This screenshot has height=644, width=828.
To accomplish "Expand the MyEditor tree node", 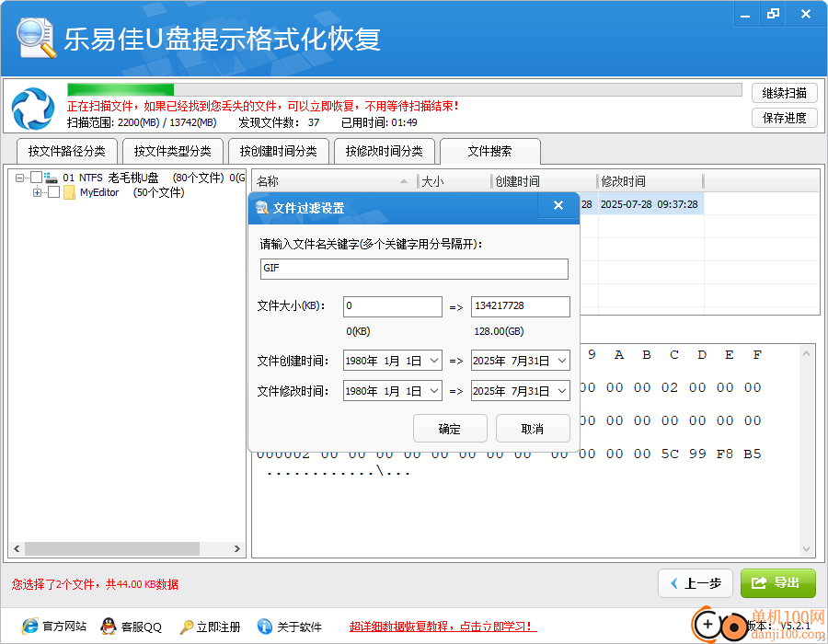I will pyautogui.click(x=37, y=192).
